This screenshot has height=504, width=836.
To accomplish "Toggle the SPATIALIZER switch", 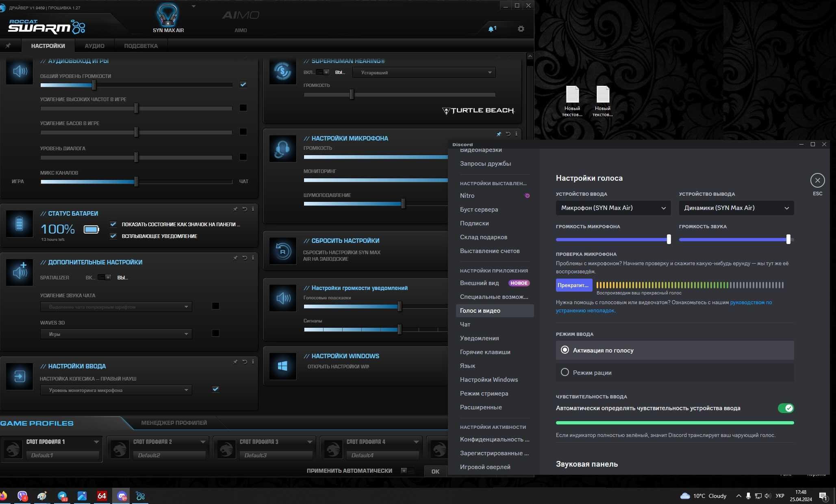I will pos(104,277).
